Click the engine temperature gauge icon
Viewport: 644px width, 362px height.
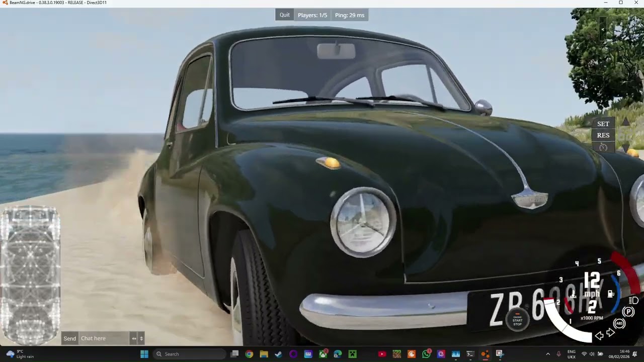coord(573,295)
